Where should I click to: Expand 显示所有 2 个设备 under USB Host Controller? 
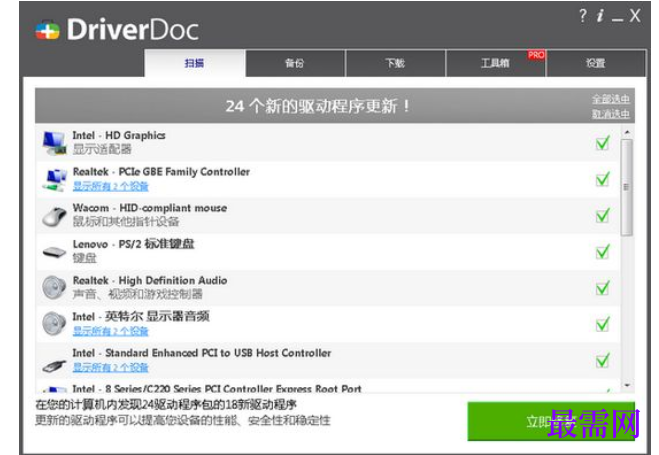coord(111,367)
